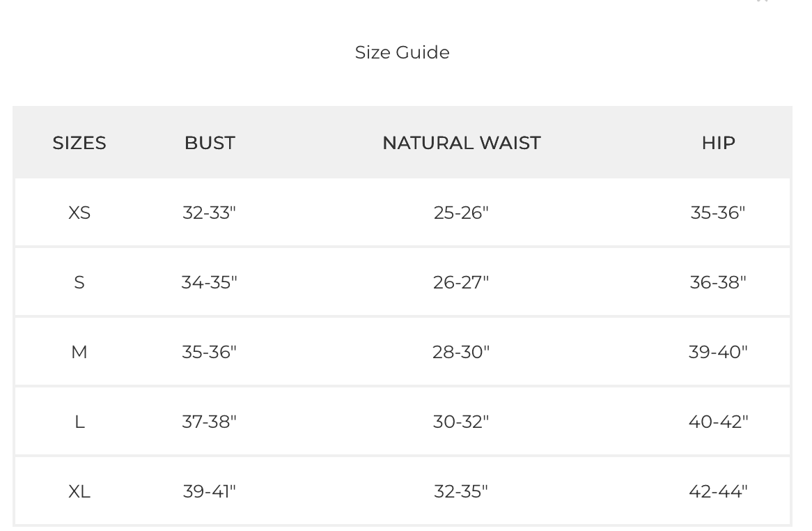Select the L size row label
The height and width of the screenshot is (531, 812).
tap(79, 422)
